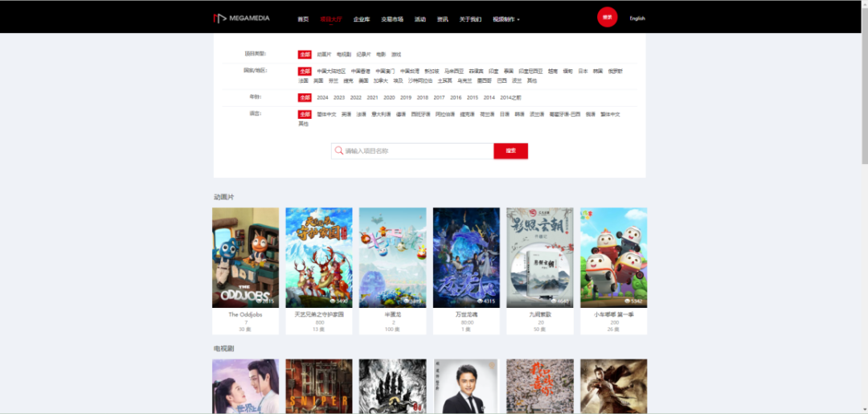
Task: Open the SNIPER poster in 电视剧 section
Action: pyautogui.click(x=319, y=387)
